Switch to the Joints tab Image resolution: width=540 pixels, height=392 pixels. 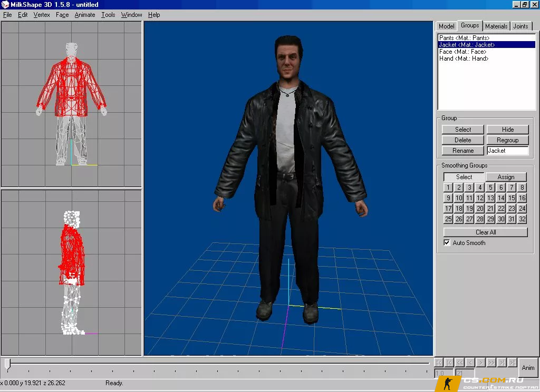(x=520, y=26)
